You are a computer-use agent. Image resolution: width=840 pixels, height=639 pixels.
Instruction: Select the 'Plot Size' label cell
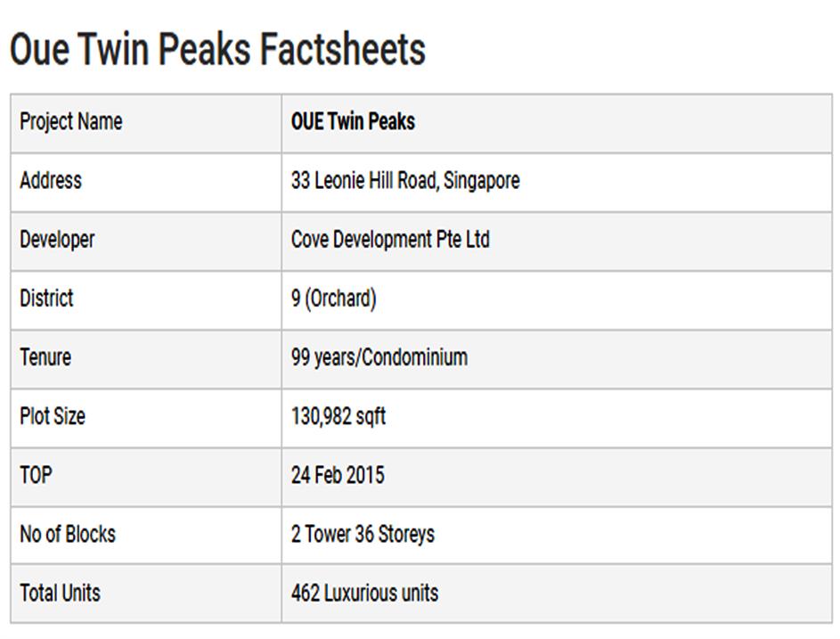[53, 416]
